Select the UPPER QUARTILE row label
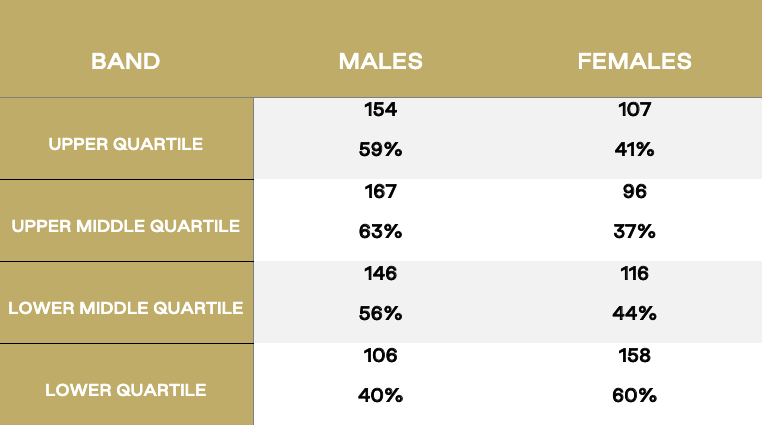 (125, 144)
